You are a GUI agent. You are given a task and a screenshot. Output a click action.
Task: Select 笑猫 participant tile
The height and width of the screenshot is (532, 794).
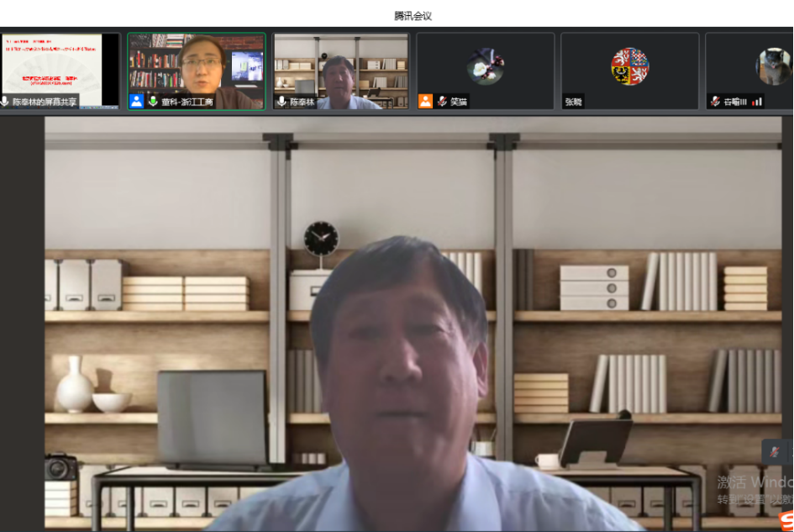pos(485,71)
